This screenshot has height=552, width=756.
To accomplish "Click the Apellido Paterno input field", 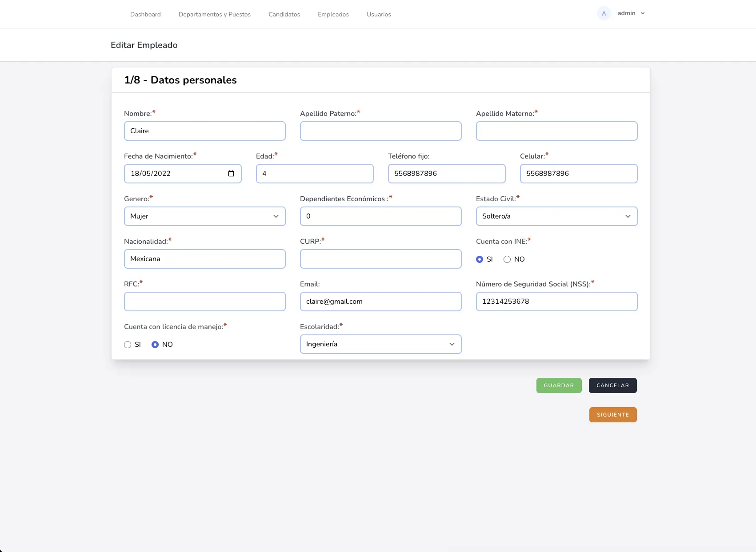I will pos(381,131).
